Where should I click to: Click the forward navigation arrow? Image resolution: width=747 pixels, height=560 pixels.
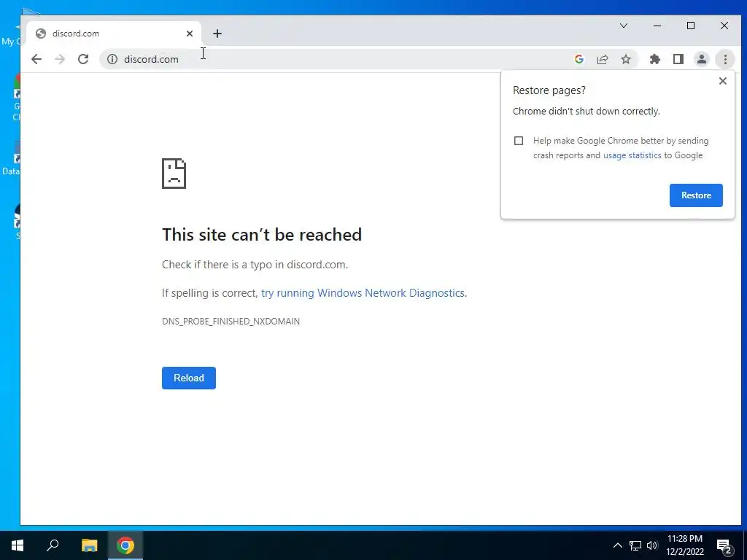click(x=60, y=59)
